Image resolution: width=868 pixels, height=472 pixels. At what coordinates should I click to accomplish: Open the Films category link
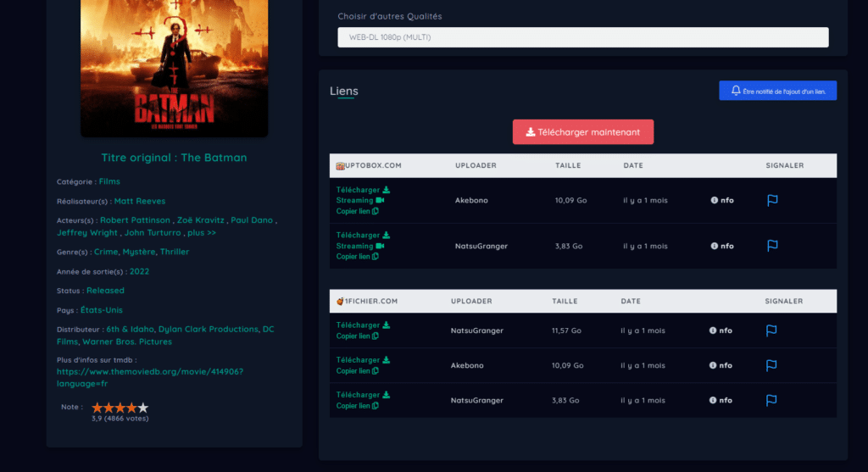click(109, 181)
